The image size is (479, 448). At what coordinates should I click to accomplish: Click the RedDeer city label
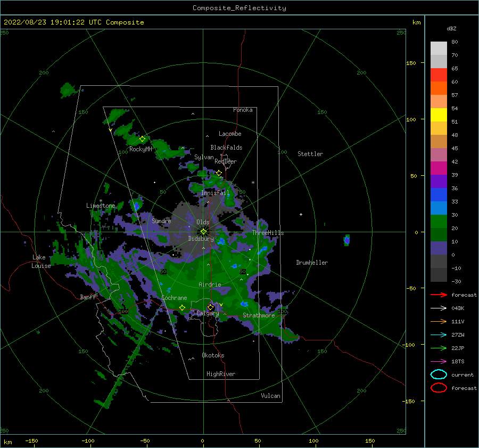(x=226, y=161)
